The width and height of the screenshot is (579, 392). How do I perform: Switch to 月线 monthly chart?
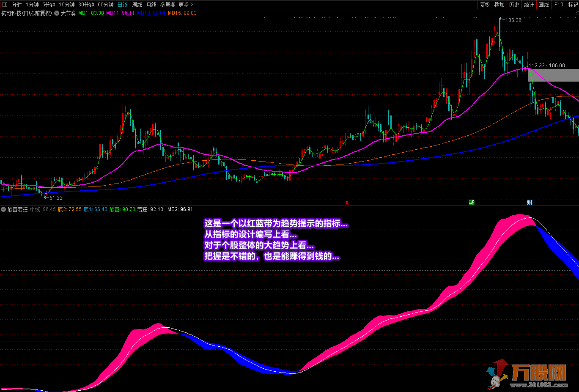tap(151, 5)
